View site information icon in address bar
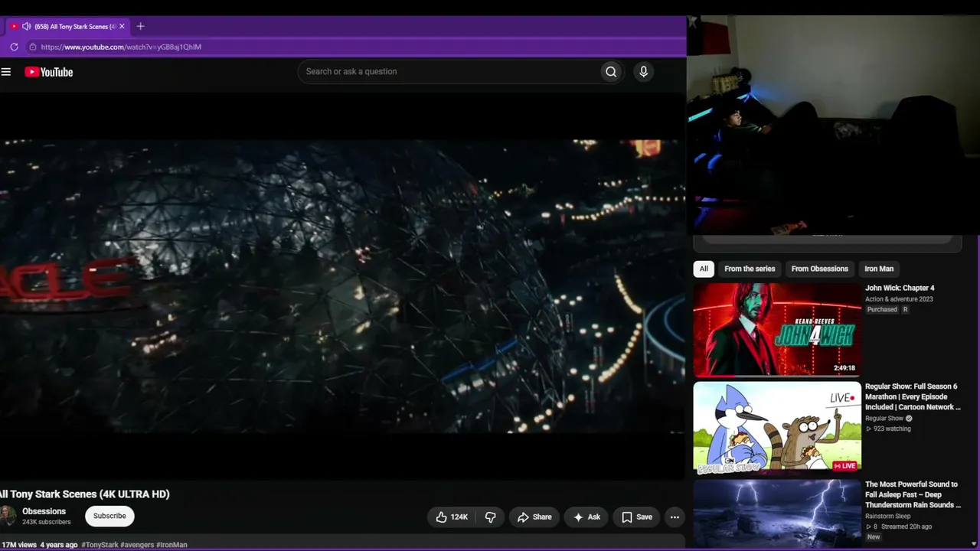Image resolution: width=980 pixels, height=551 pixels. (x=32, y=47)
